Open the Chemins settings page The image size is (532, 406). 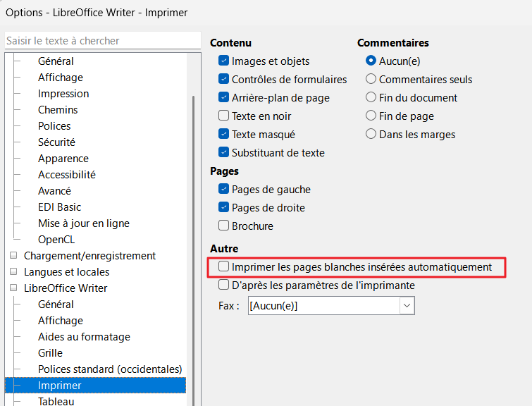click(x=58, y=110)
